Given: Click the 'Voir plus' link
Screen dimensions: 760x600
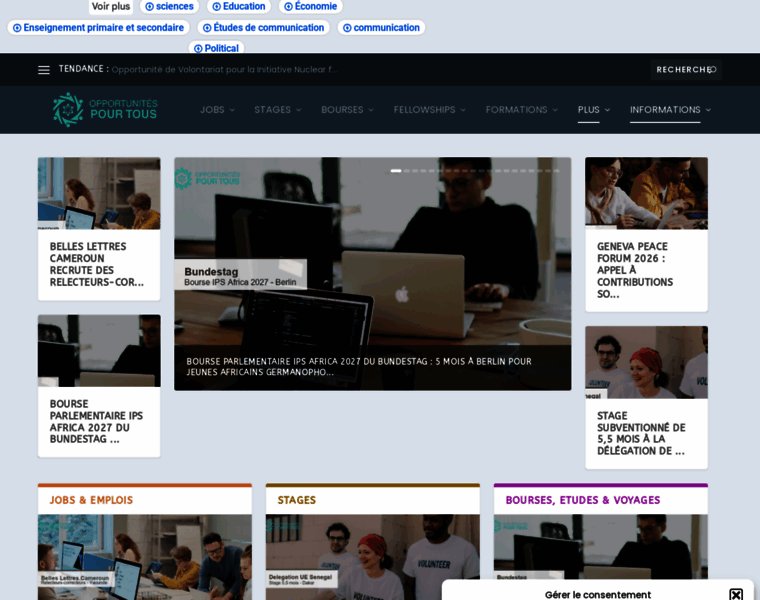Looking at the screenshot, I should point(111,6).
